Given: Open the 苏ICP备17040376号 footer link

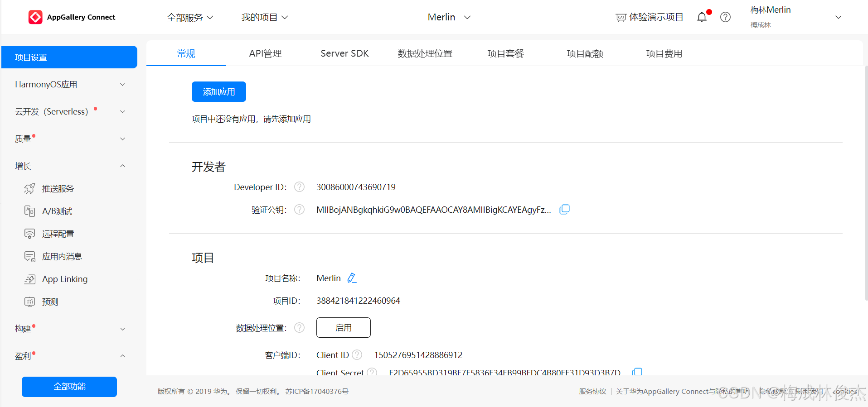Looking at the screenshot, I should click(x=317, y=391).
